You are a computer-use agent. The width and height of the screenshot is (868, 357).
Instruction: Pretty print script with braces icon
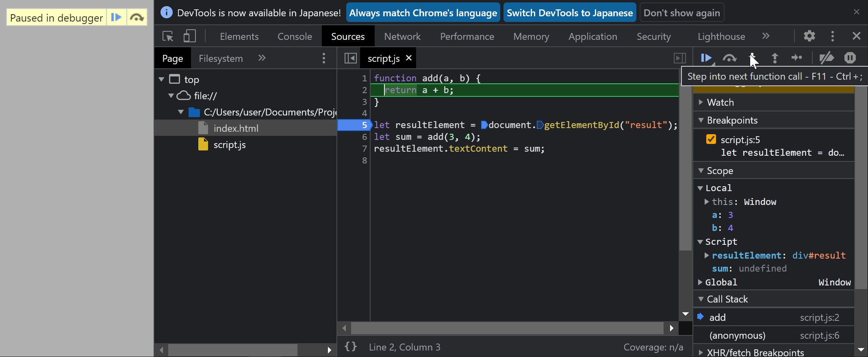351,347
